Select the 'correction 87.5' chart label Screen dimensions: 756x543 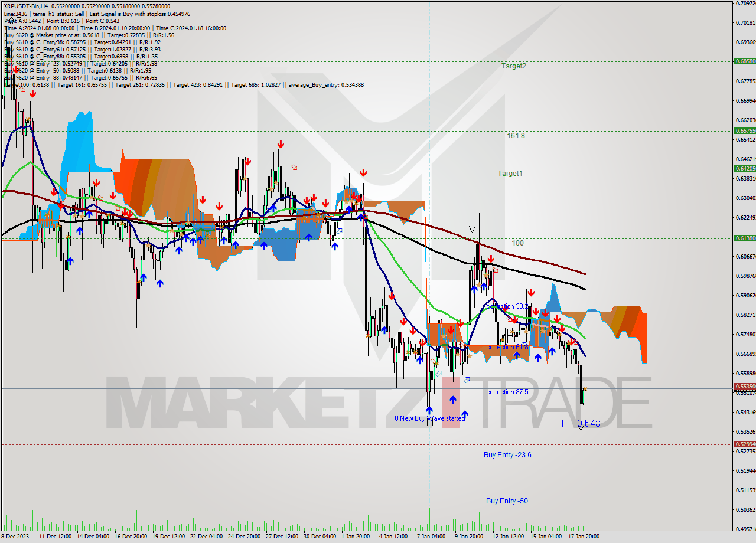coord(507,392)
